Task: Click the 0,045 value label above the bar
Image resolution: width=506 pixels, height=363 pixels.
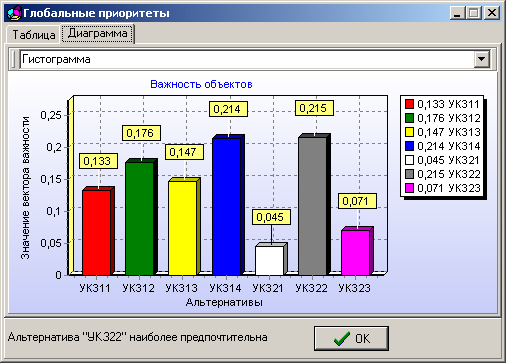Action: click(271, 217)
